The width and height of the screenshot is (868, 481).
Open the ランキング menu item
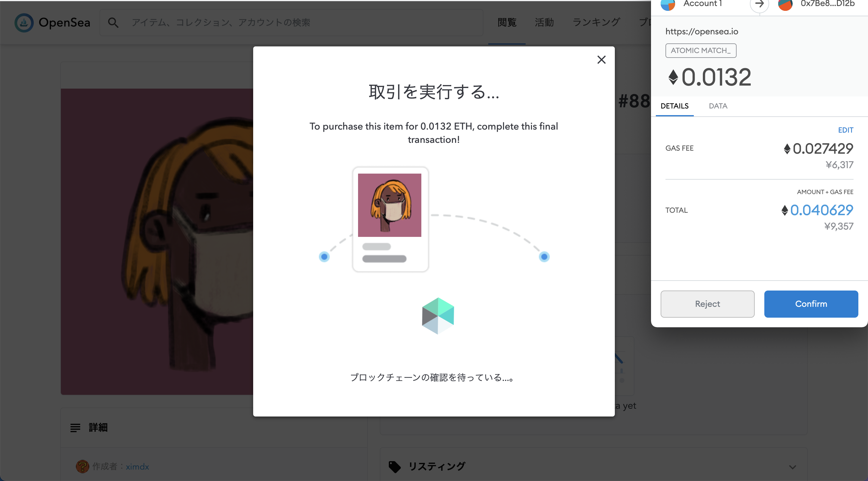coord(596,22)
